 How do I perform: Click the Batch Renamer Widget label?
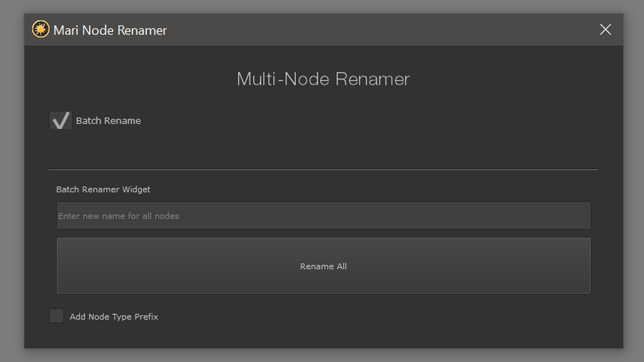coord(103,189)
